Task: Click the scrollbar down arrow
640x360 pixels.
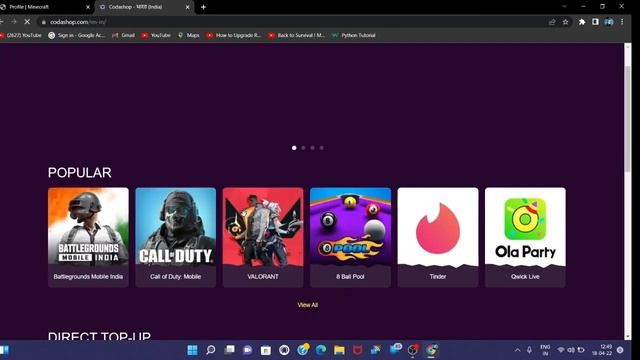Action: click(x=628, y=336)
